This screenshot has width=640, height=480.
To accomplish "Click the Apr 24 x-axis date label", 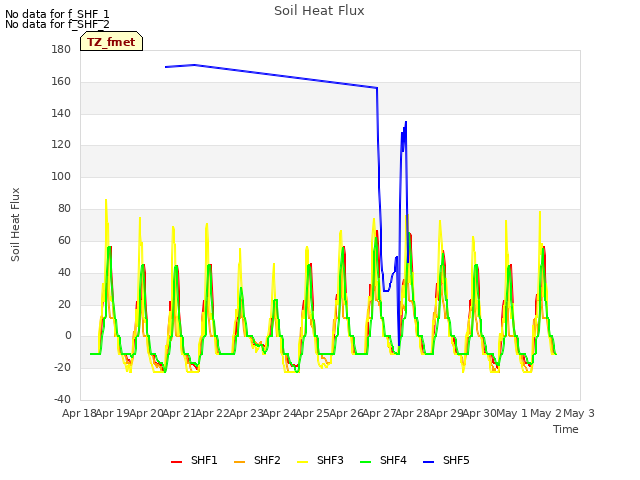I will [x=279, y=413].
